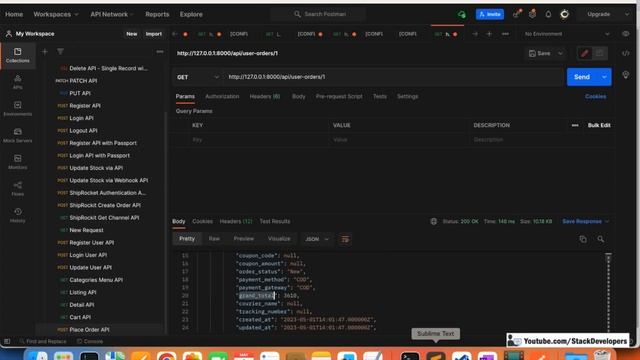Open a new request tab with plus
Screen dimensions: 640x360
coord(489,34)
